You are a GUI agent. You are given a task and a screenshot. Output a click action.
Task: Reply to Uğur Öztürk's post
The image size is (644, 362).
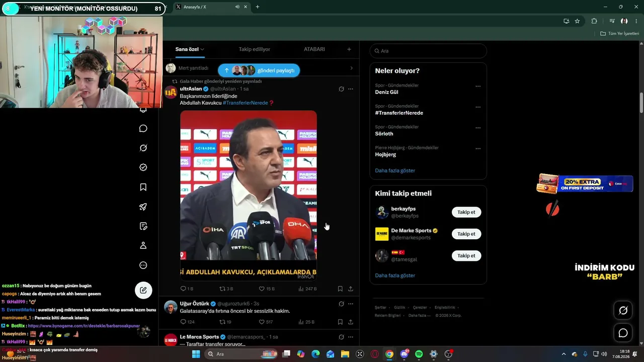[x=187, y=322]
